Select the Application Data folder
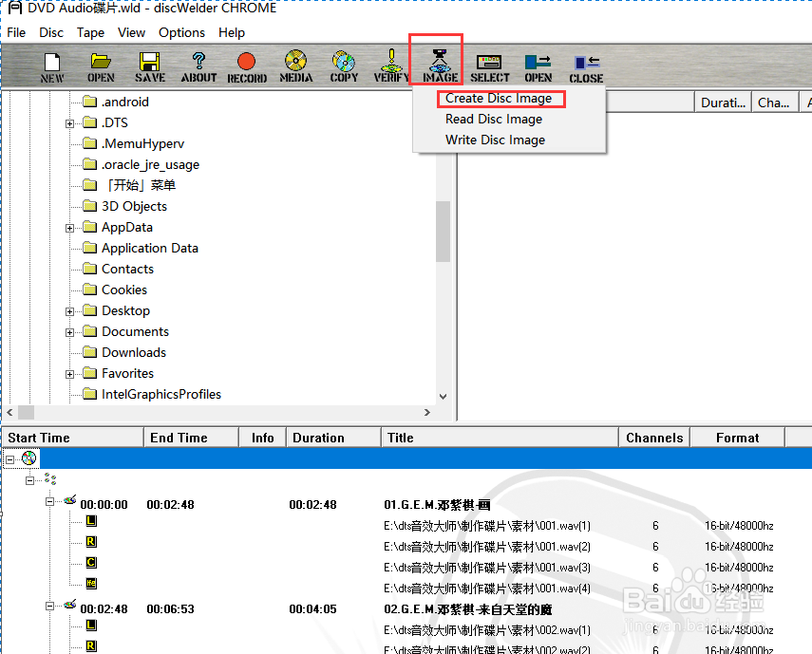The height and width of the screenshot is (654, 812). point(141,248)
